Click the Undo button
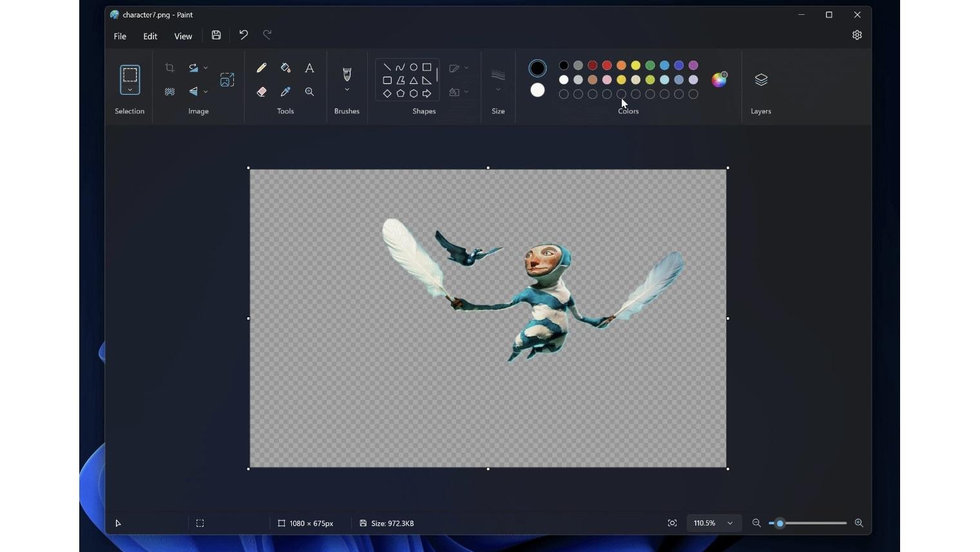980x552 pixels. click(x=244, y=35)
